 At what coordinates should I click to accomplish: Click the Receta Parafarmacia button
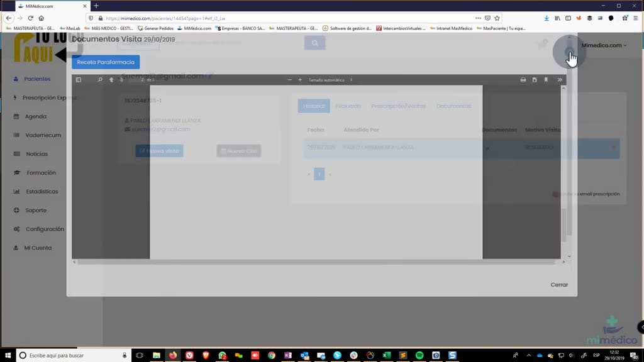pyautogui.click(x=106, y=62)
